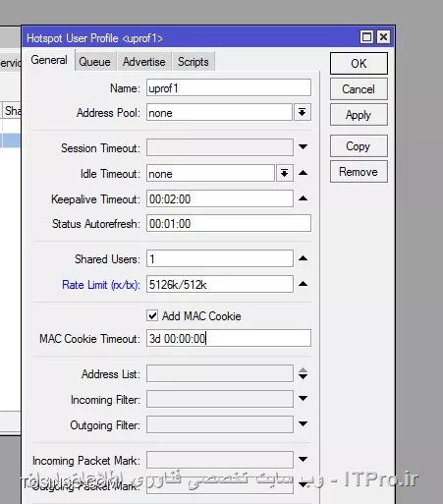Collapse the Keepalive Timeout field
Image resolution: width=443 pixels, height=504 pixels.
(304, 198)
